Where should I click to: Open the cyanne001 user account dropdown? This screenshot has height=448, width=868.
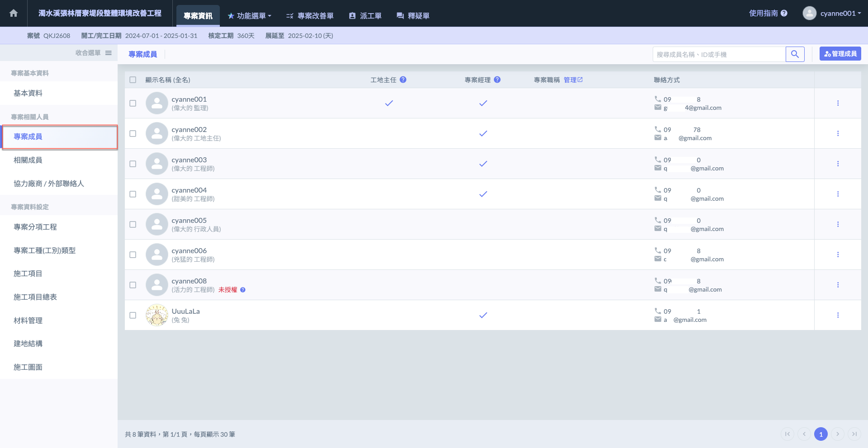[832, 13]
